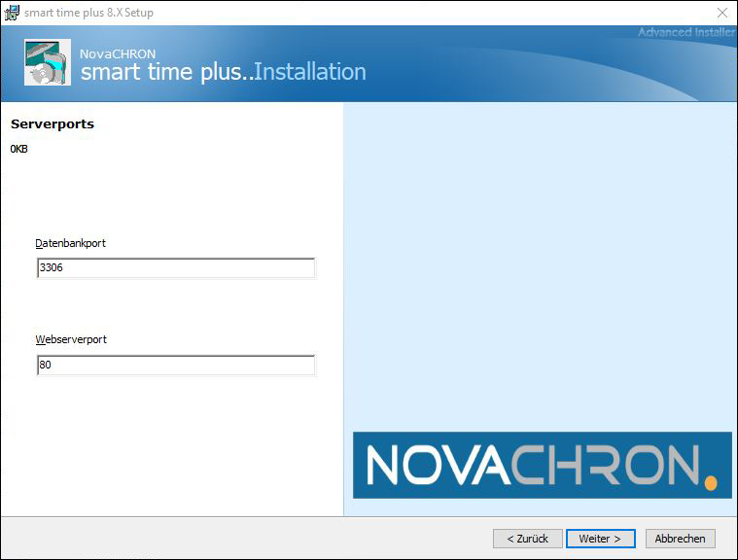This screenshot has width=738, height=560.
Task: Click the orange dot in NOVACHRON logo
Action: coord(711,483)
